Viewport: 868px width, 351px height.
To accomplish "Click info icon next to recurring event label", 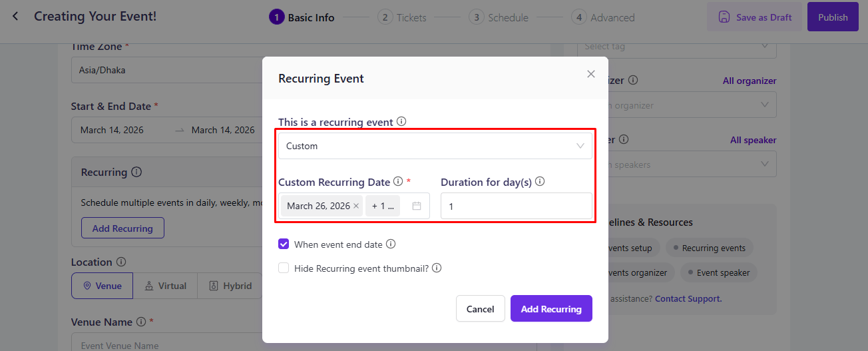I will coord(401,122).
